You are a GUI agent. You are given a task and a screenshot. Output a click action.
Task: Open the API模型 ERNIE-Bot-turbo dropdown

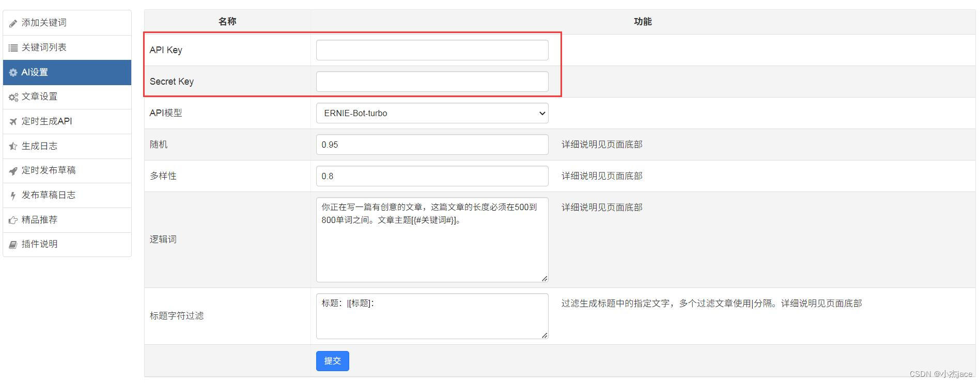[432, 113]
